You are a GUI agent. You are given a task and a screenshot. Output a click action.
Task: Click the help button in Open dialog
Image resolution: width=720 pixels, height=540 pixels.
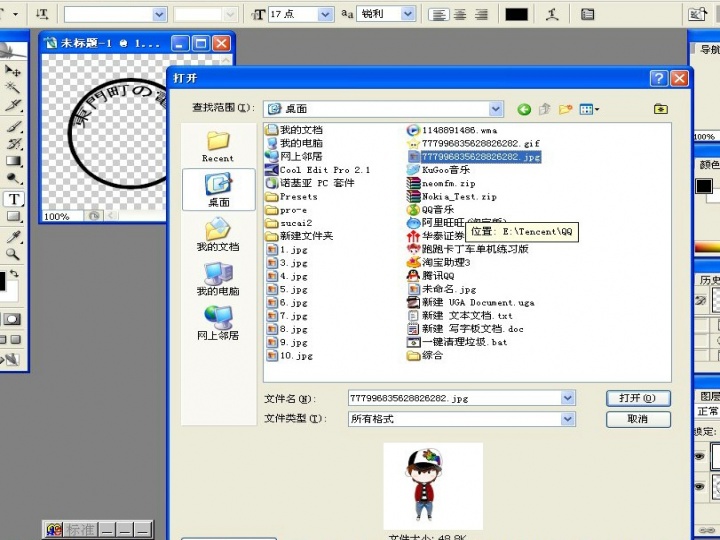click(658, 79)
